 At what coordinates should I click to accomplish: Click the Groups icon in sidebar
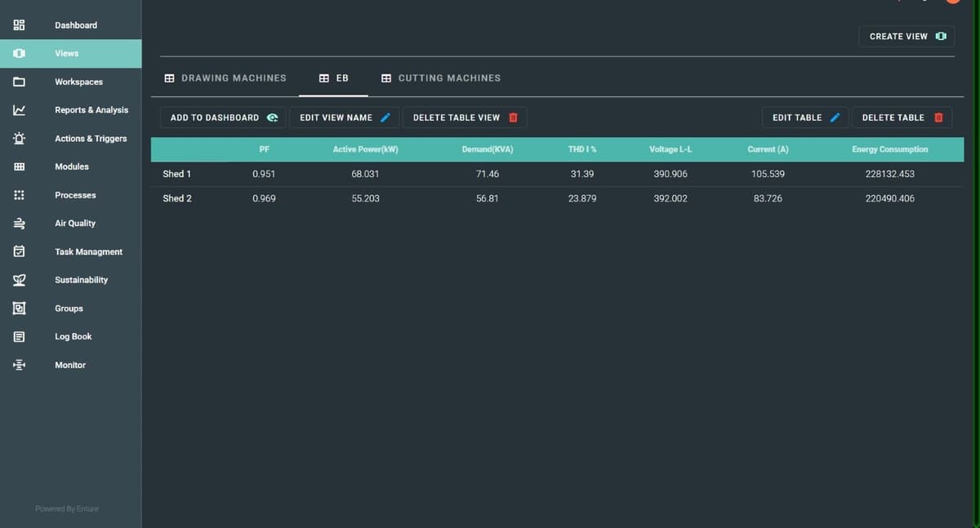[20, 308]
